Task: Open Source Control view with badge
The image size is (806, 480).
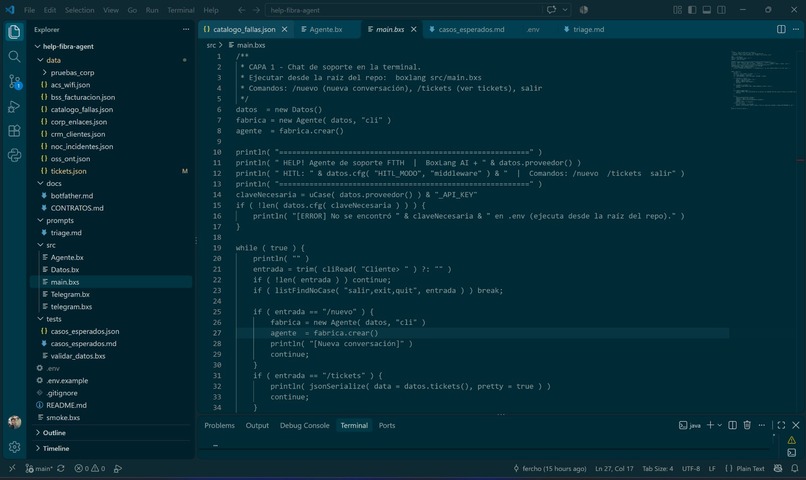Action: [x=14, y=81]
